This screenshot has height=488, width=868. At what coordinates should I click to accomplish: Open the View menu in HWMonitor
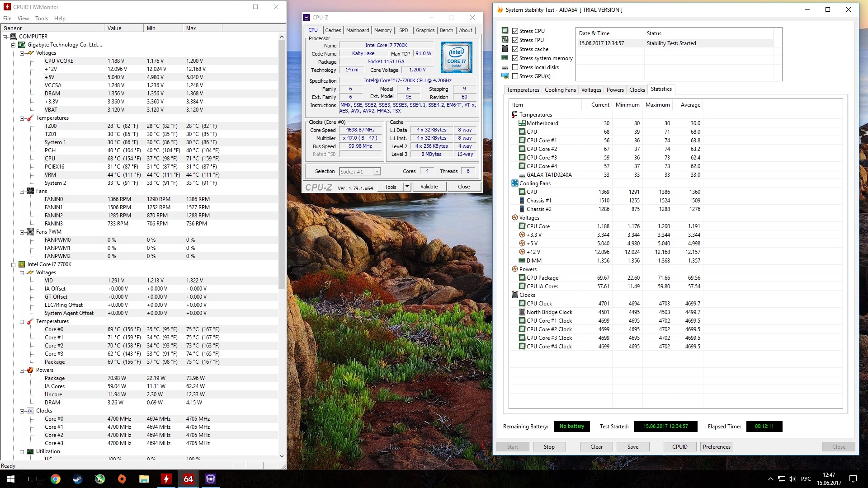23,19
